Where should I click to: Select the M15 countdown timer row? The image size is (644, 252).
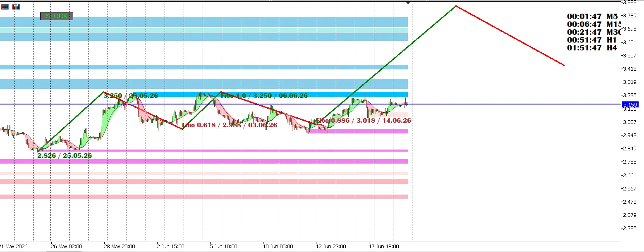[594, 24]
